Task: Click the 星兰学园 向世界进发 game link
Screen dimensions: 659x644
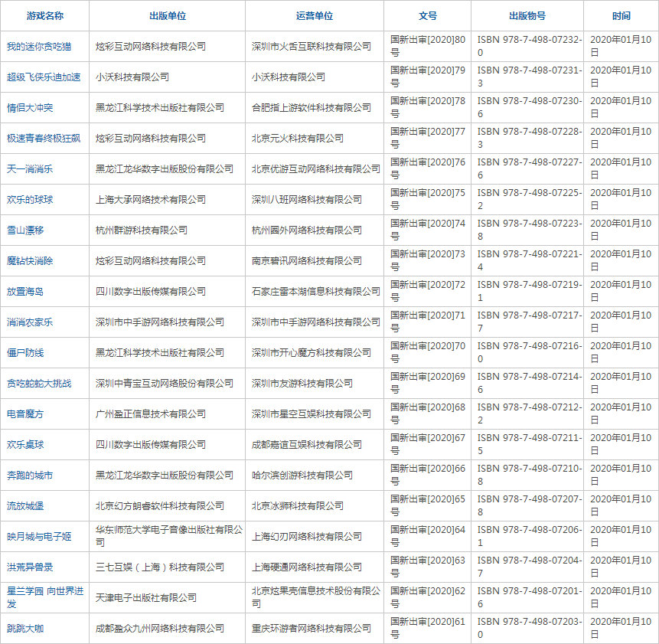Action: 45,598
